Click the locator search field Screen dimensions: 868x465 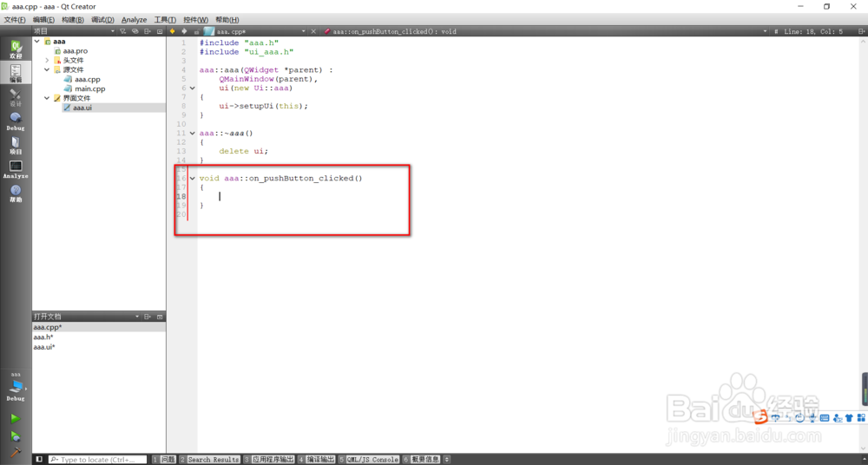click(97, 460)
